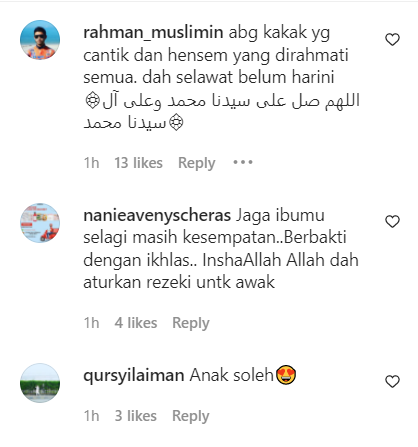418x447 pixels.
Task: Like qursyilaiman's comment with the heart
Action: [392, 382]
